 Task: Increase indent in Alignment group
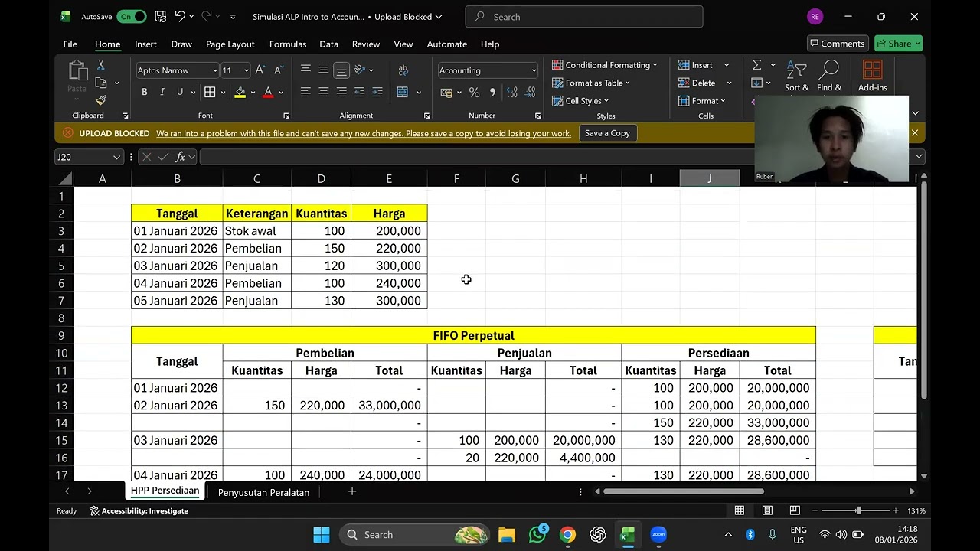(x=377, y=92)
